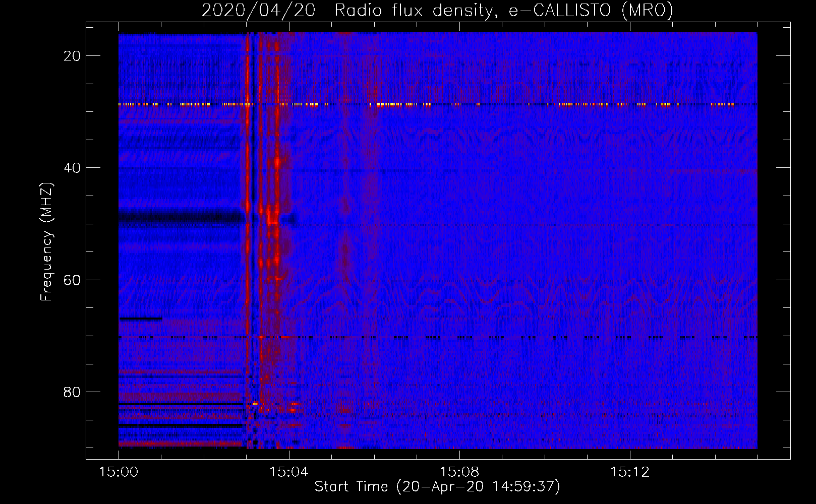Click the '15:04' time tick label
This screenshot has width=816, height=504.
(x=288, y=472)
